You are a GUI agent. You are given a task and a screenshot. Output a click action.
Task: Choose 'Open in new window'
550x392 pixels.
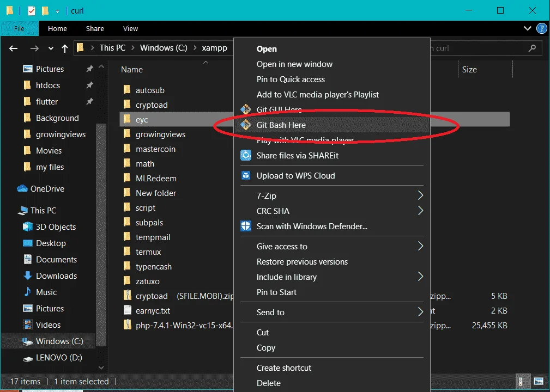tap(331, 64)
